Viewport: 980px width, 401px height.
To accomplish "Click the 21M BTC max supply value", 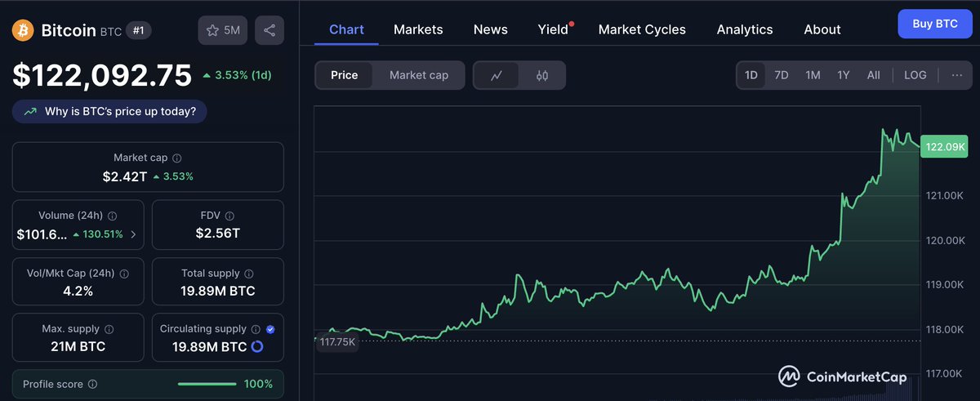I will click(78, 346).
